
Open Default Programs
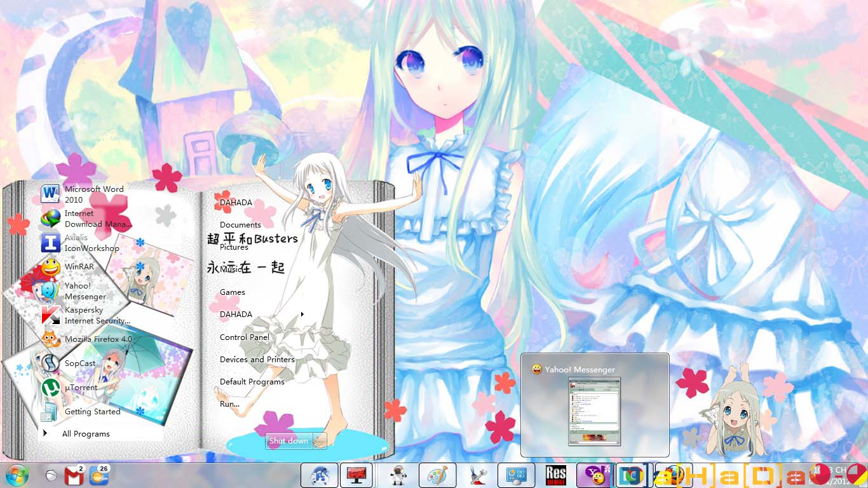pos(252,382)
